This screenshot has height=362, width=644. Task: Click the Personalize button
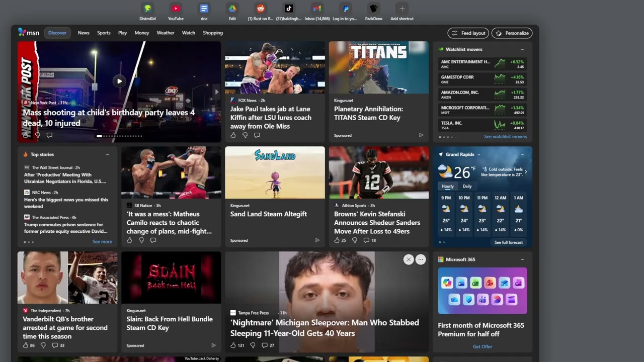pyautogui.click(x=512, y=33)
